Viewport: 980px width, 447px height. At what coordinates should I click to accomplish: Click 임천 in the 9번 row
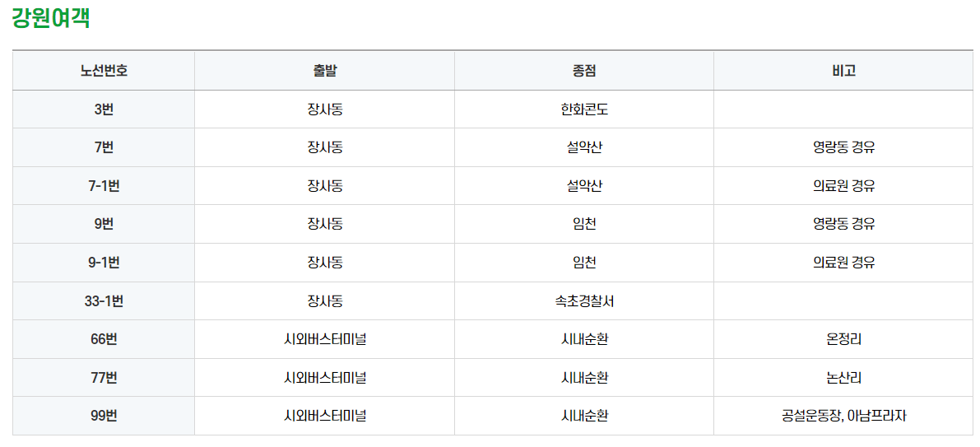coord(584,224)
